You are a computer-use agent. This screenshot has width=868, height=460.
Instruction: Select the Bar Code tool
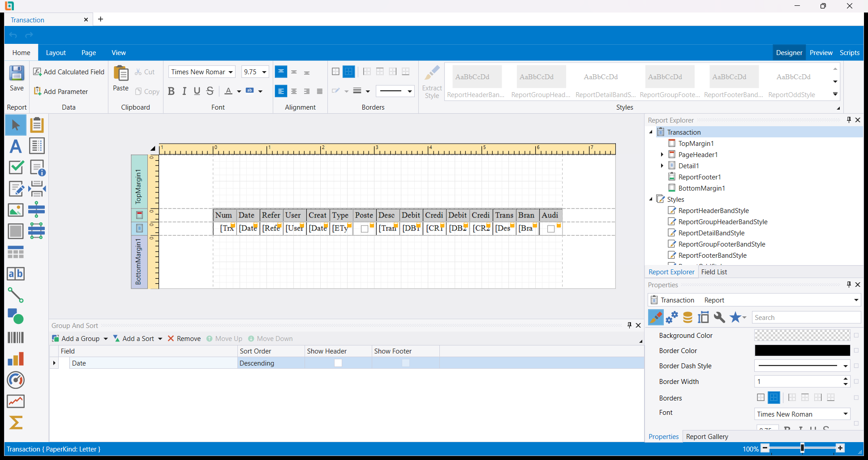click(x=16, y=337)
